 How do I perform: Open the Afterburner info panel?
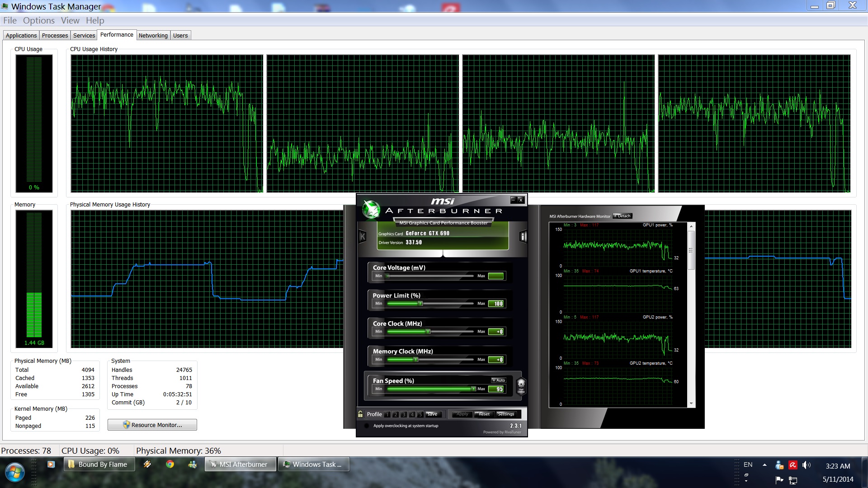coord(523,236)
